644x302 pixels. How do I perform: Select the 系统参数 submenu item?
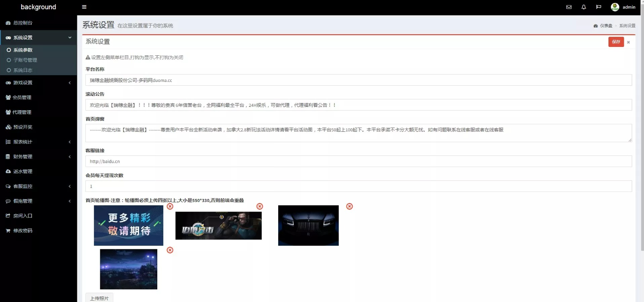point(23,50)
